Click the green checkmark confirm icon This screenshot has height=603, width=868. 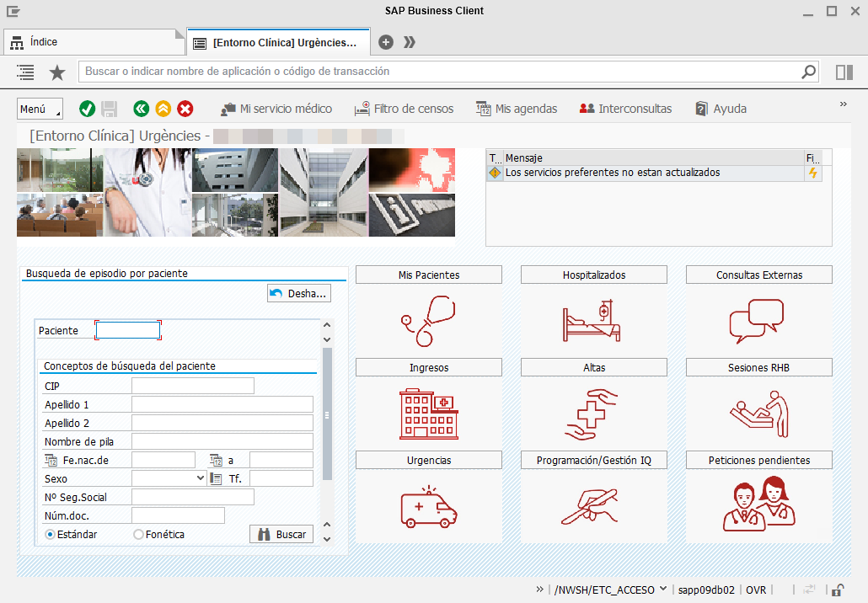87,109
